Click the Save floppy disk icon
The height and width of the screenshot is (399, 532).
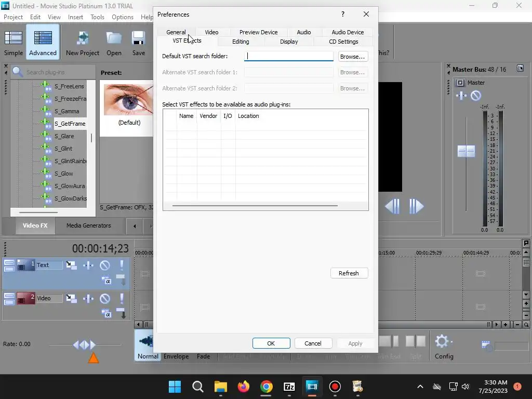click(x=138, y=38)
